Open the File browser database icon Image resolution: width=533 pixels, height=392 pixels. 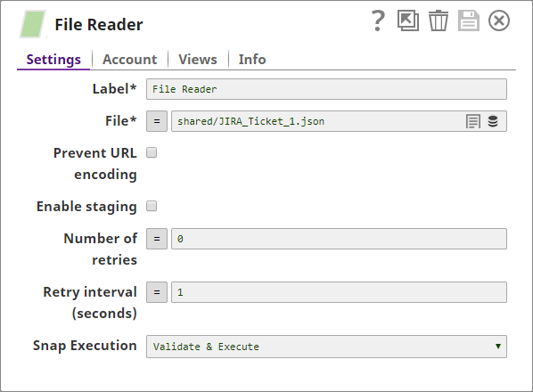click(x=493, y=121)
